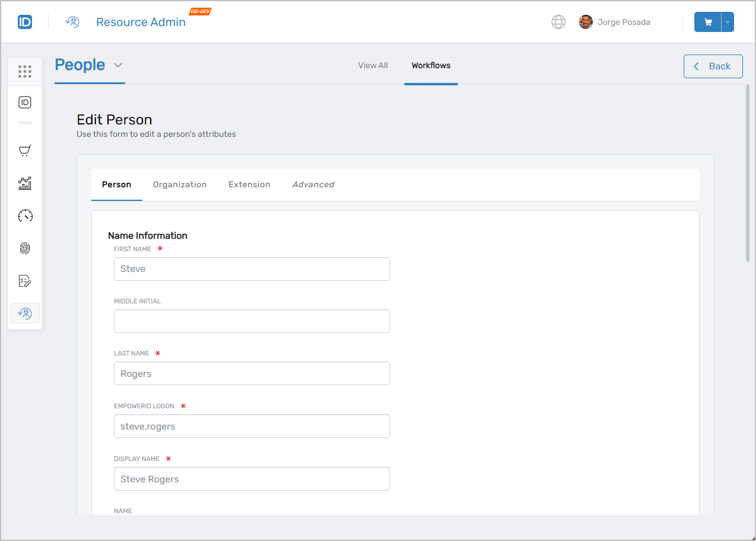Click the View All link
Image resolution: width=756 pixels, height=541 pixels.
click(x=373, y=66)
